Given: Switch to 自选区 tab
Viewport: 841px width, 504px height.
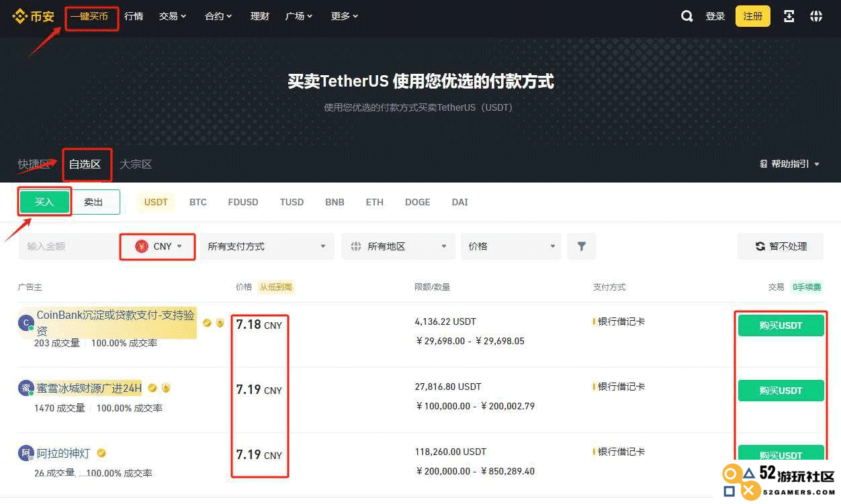Looking at the screenshot, I should pos(85,164).
